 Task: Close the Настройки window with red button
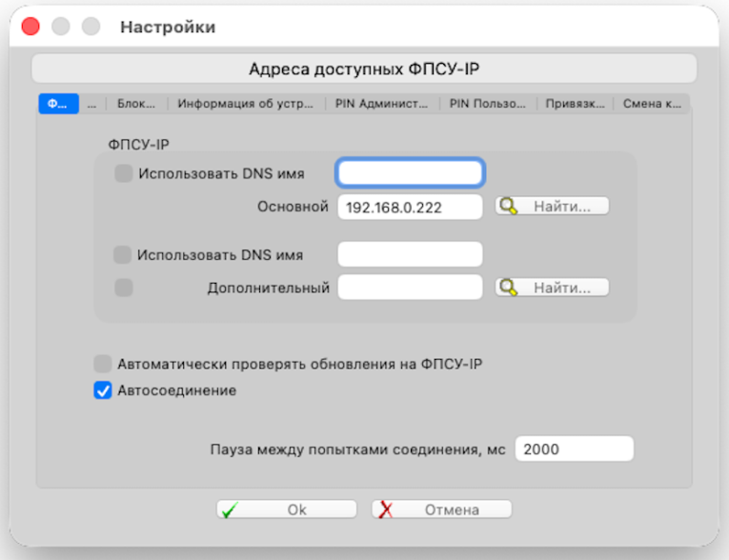(x=30, y=27)
